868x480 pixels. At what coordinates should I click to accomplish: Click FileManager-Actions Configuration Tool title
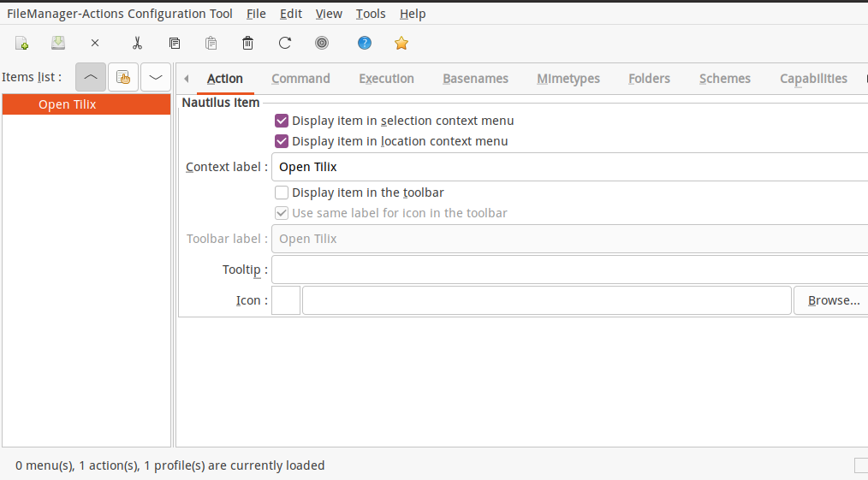pyautogui.click(x=120, y=14)
